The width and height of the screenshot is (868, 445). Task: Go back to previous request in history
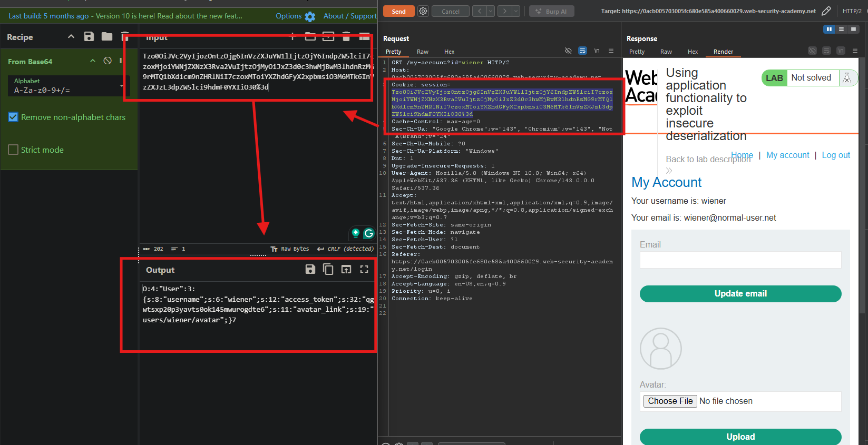tap(480, 11)
